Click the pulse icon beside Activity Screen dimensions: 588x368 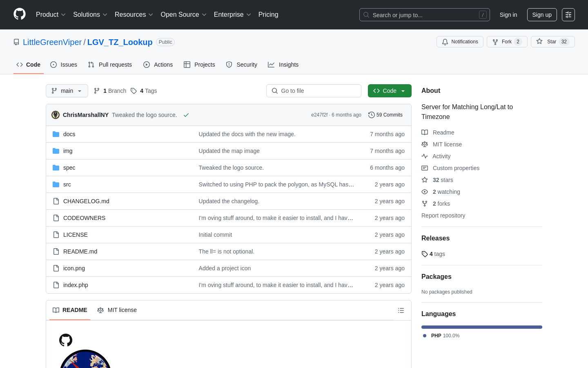click(425, 156)
